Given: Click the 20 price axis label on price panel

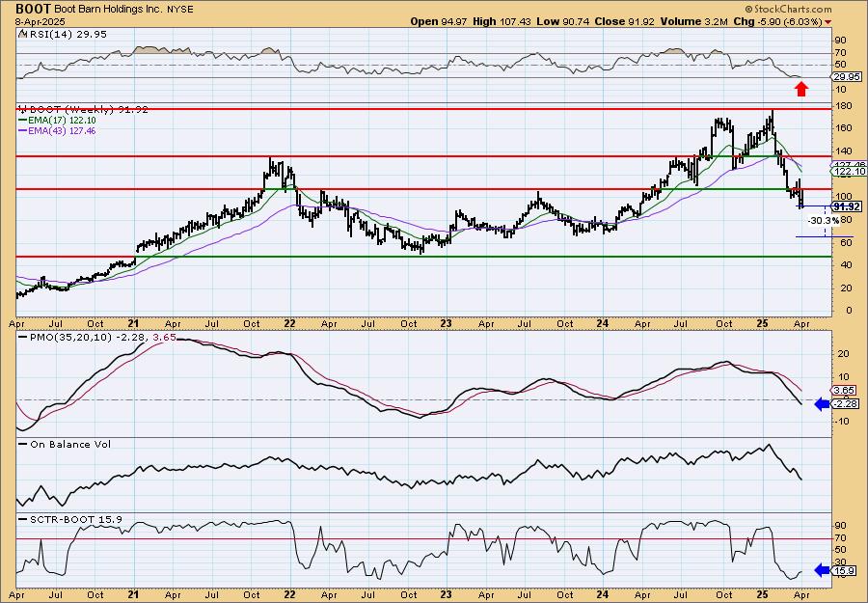Looking at the screenshot, I should [846, 288].
